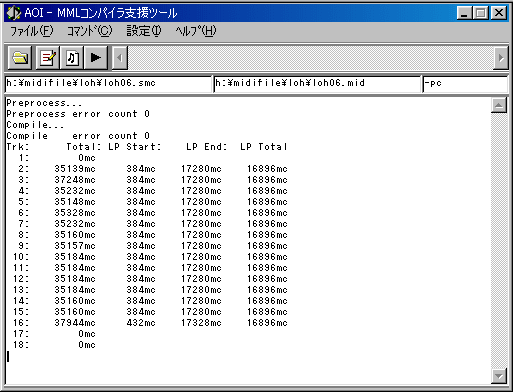Click the open folder toolbar icon
This screenshot has height=392, width=513.
pos(20,58)
